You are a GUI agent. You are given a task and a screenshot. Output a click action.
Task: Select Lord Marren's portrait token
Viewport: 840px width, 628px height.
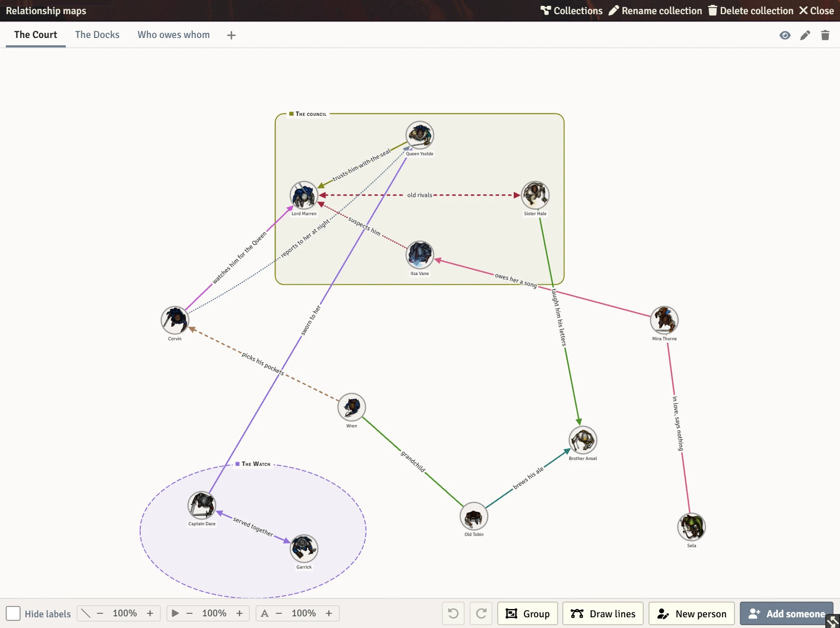click(x=304, y=195)
